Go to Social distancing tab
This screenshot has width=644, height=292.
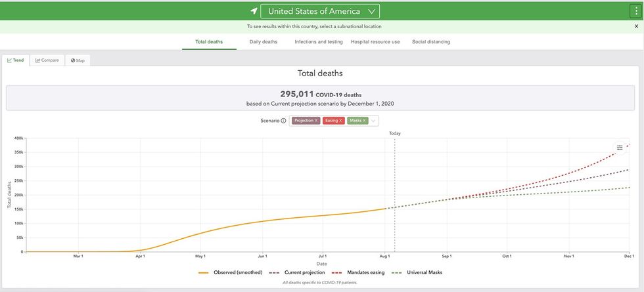pos(431,42)
